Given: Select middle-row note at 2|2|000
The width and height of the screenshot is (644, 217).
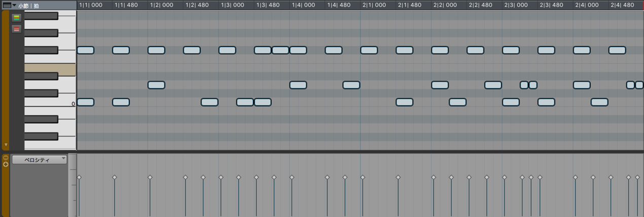Looking at the screenshot, I should pos(440,85).
